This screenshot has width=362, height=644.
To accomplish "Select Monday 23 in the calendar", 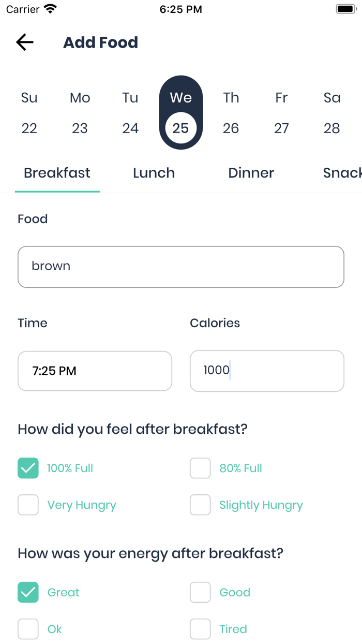I will 80,113.
